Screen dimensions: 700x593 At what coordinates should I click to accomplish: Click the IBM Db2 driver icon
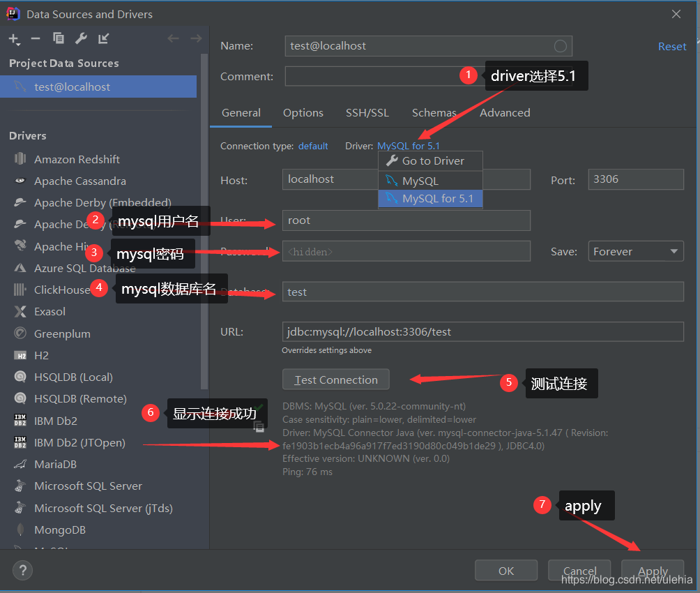[x=20, y=420]
